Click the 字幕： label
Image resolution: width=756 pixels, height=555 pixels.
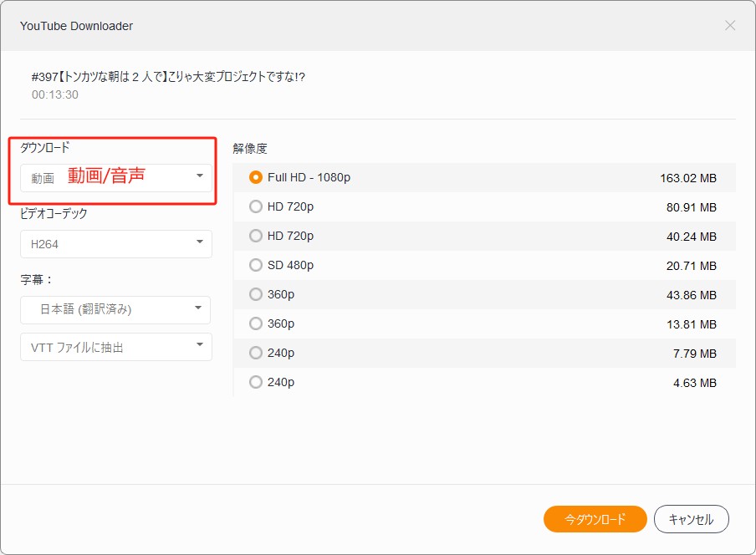[36, 279]
